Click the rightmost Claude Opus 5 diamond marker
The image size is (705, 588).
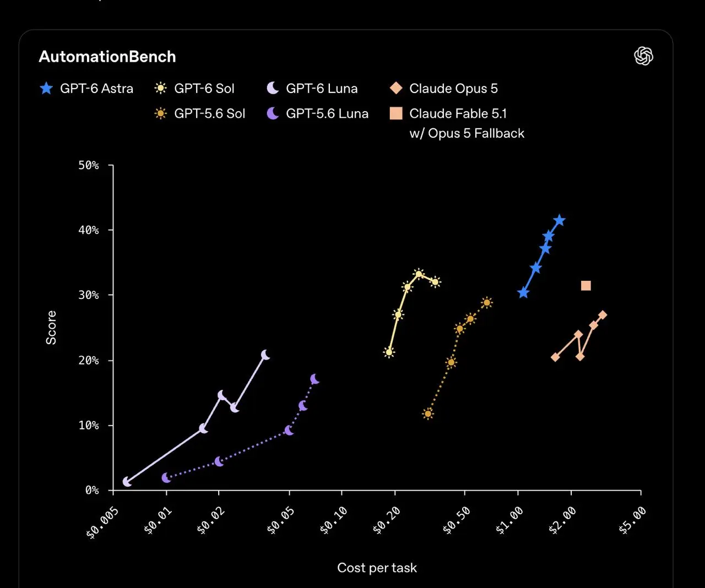(603, 315)
